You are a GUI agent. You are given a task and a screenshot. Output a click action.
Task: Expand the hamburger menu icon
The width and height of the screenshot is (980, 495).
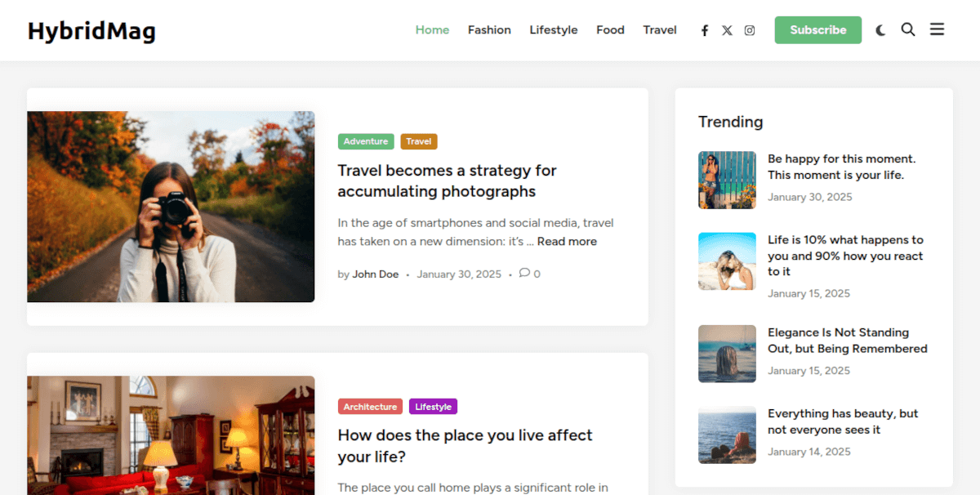[x=937, y=29]
